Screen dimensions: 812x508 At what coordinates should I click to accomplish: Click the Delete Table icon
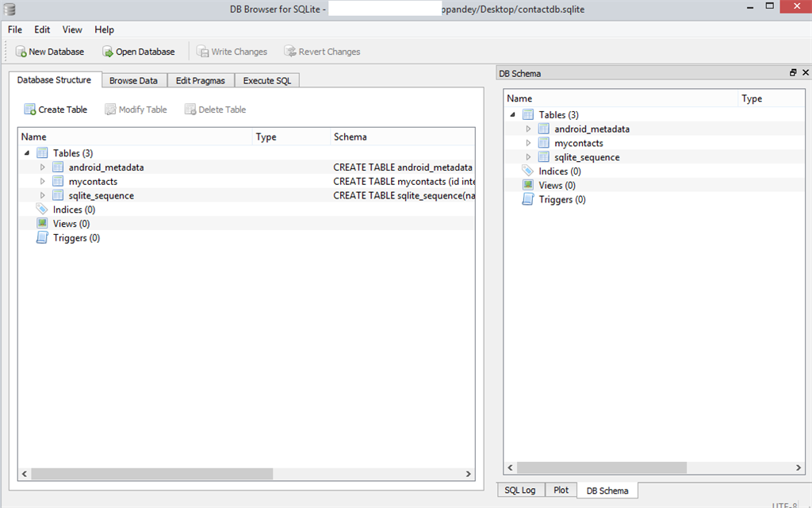point(190,110)
